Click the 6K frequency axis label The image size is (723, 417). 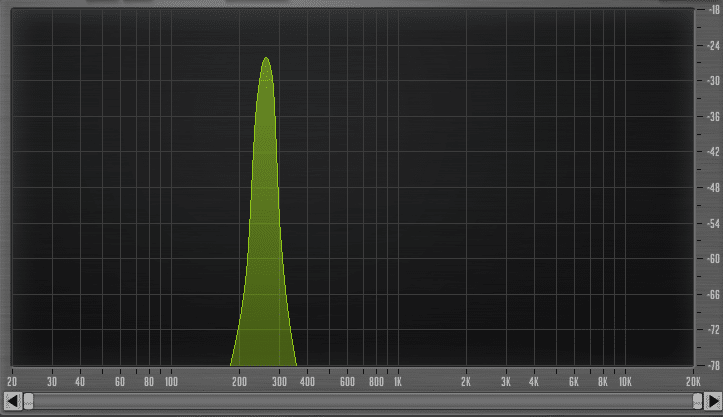[574, 381]
